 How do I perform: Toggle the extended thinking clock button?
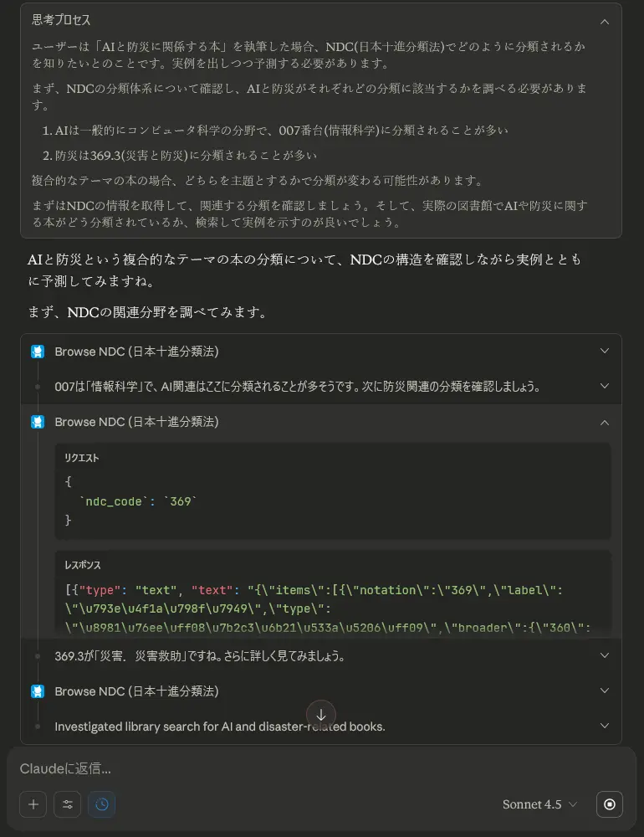pyautogui.click(x=101, y=804)
